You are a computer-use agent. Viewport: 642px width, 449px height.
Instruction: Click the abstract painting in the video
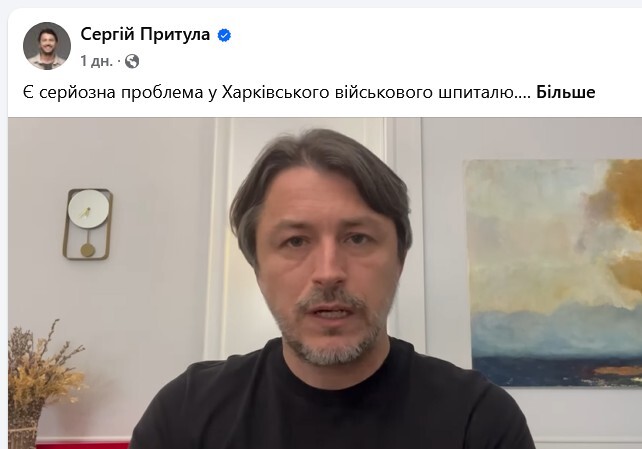553,273
